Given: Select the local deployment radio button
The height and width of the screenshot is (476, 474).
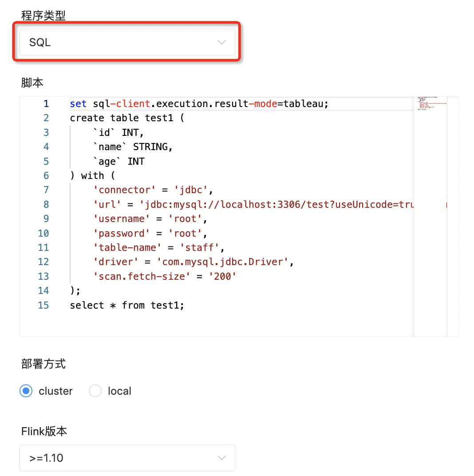Looking at the screenshot, I should pos(95,391).
